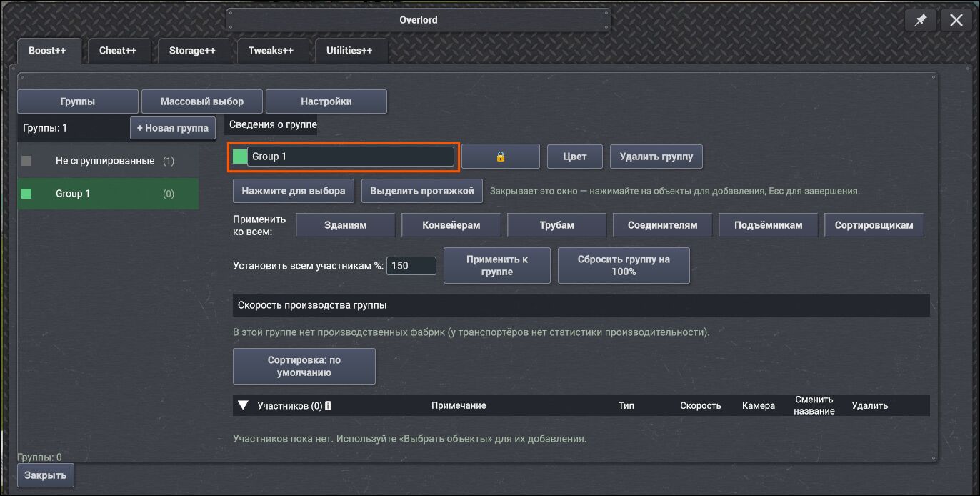This screenshot has height=496, width=980.
Task: Open the Utilities++ tab
Action: click(349, 51)
